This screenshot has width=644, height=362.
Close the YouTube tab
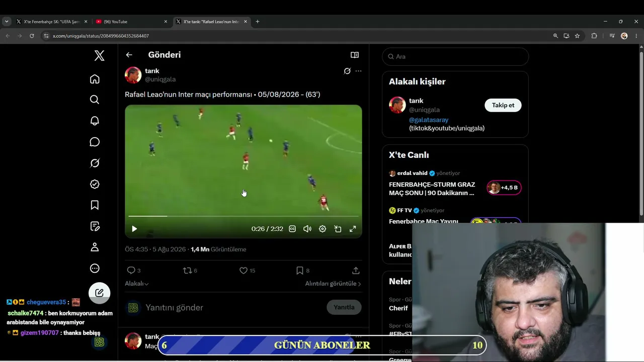[x=166, y=22]
